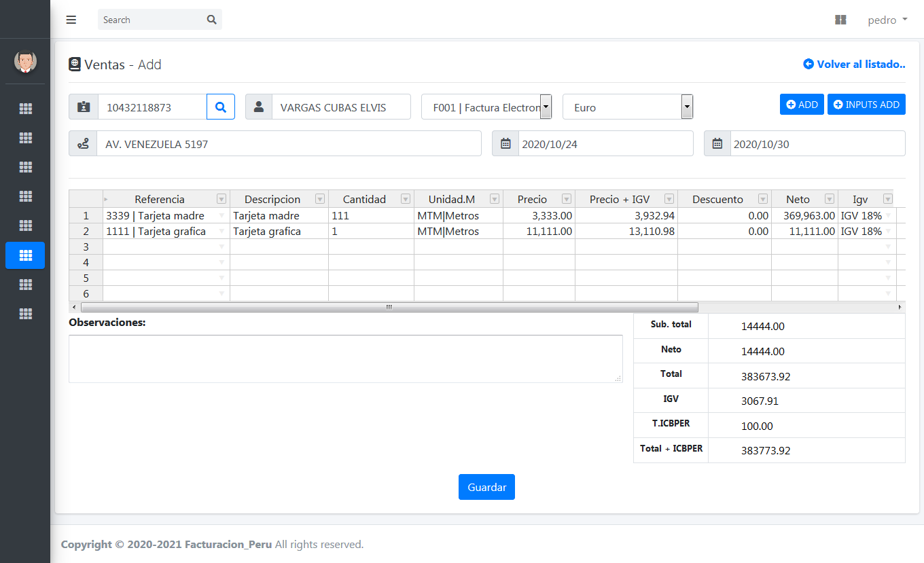Image resolution: width=924 pixels, height=563 pixels.
Task: Toggle the hamburger sidebar menu
Action: 71,20
